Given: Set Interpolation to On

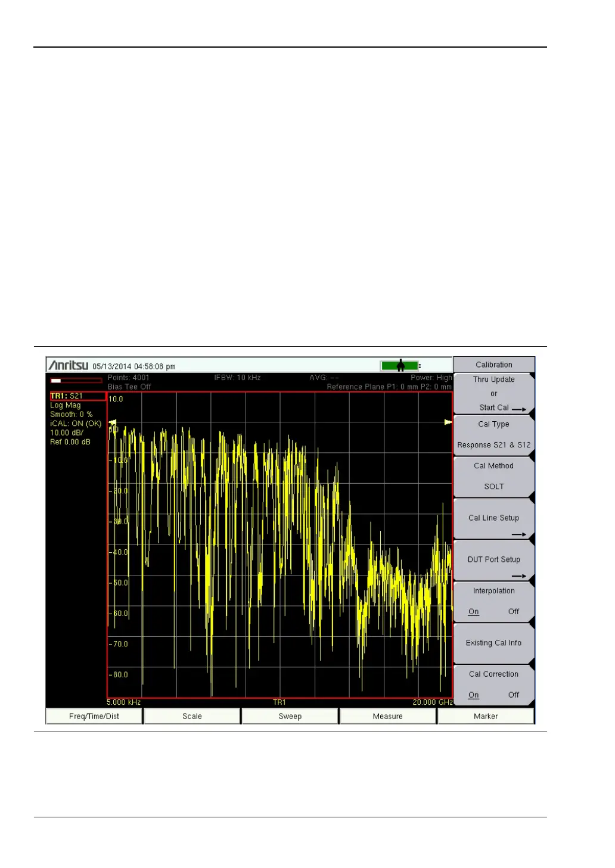Looking at the screenshot, I should (473, 612).
